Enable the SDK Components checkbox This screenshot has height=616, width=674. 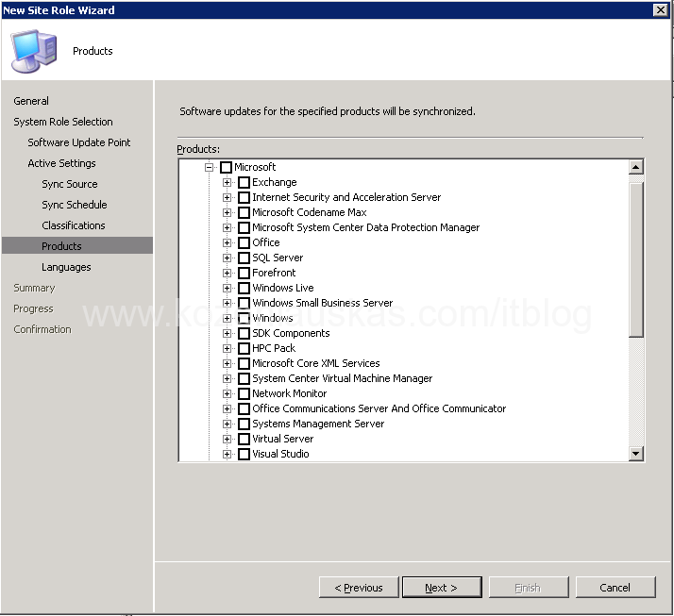click(x=244, y=333)
